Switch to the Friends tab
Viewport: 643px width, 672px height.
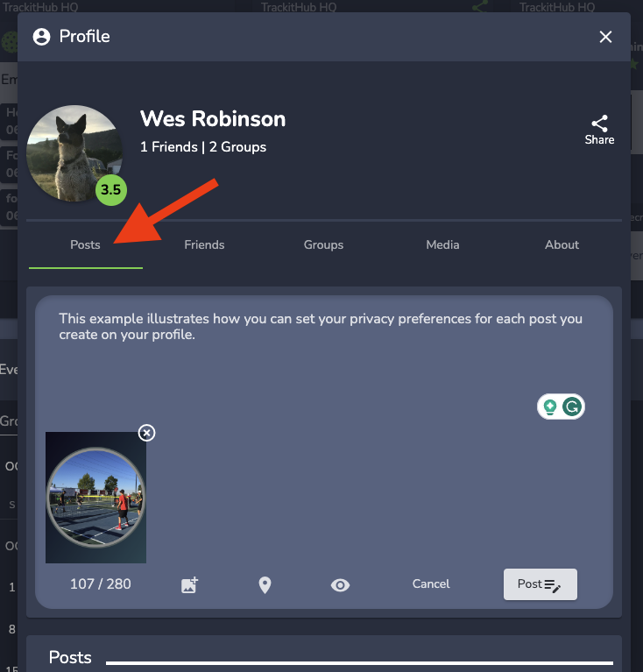pyautogui.click(x=204, y=245)
